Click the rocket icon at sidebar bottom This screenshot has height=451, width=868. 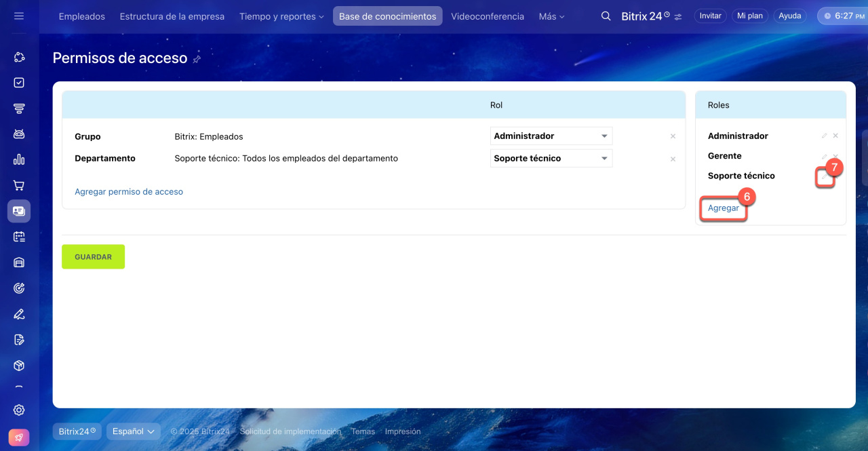tap(19, 438)
